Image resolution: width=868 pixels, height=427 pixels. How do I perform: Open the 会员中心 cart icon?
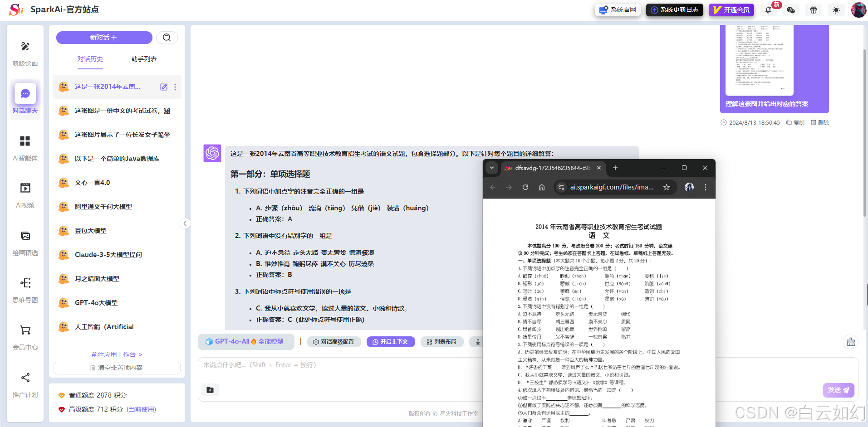click(25, 330)
